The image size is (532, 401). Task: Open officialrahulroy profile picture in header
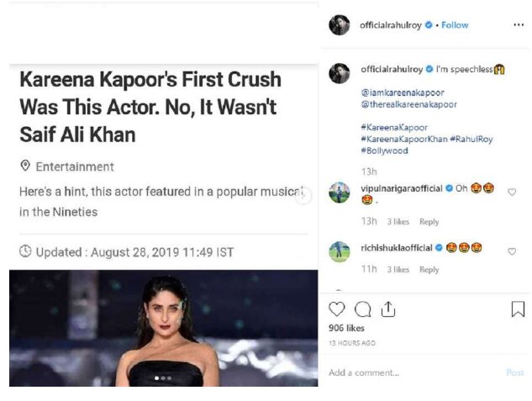340,25
